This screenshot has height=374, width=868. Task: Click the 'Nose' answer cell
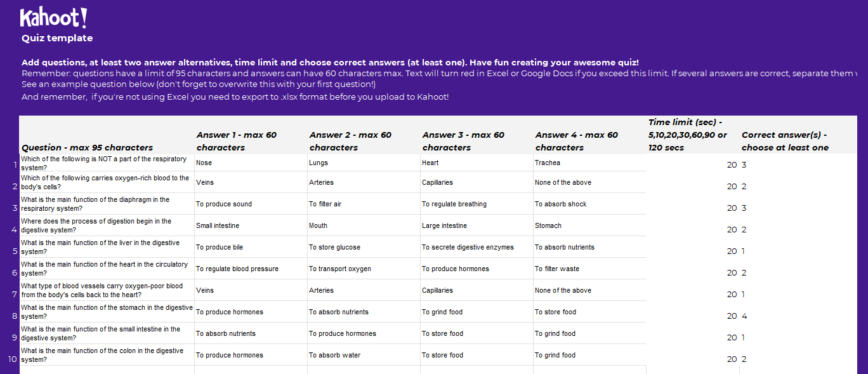(251, 163)
